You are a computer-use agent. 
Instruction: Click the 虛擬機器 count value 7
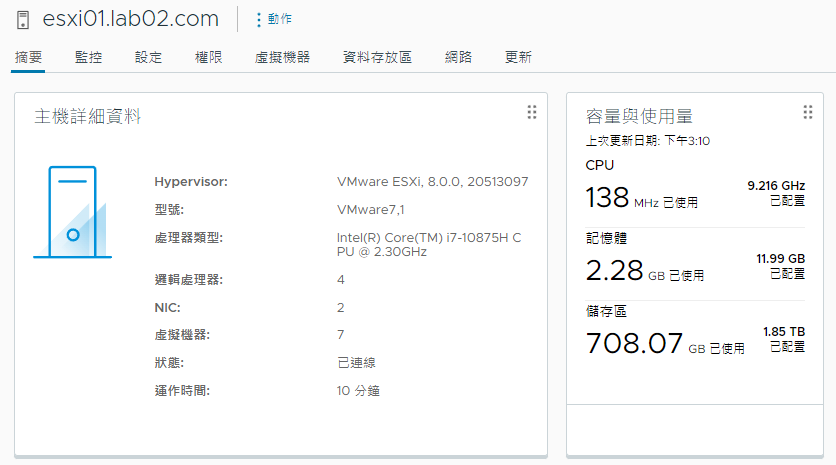[341, 335]
